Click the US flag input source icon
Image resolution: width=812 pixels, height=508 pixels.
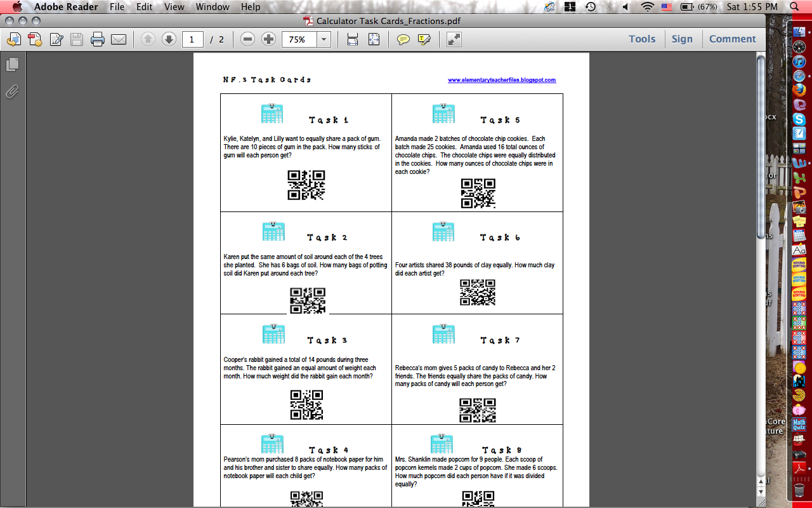pos(667,7)
